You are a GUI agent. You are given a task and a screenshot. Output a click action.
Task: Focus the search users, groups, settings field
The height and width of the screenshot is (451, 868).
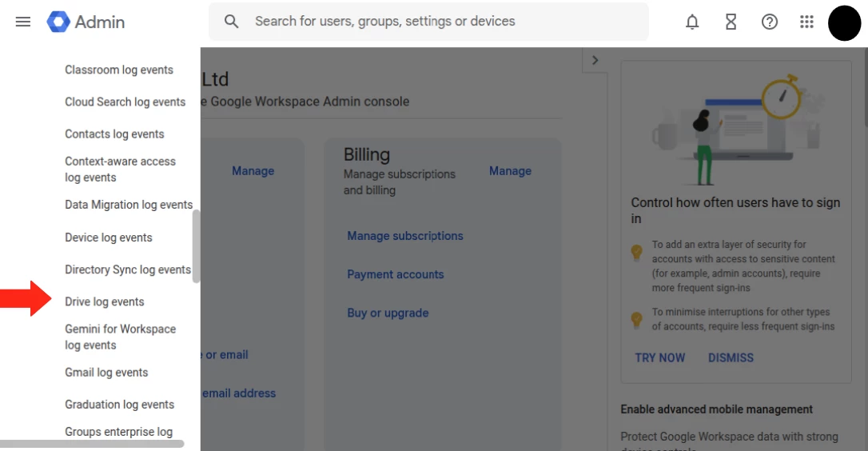point(428,22)
